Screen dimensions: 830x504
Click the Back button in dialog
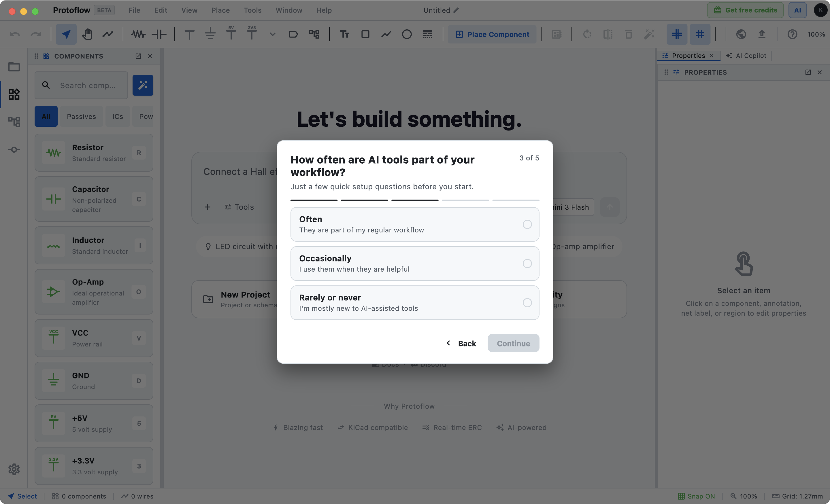[x=461, y=343]
